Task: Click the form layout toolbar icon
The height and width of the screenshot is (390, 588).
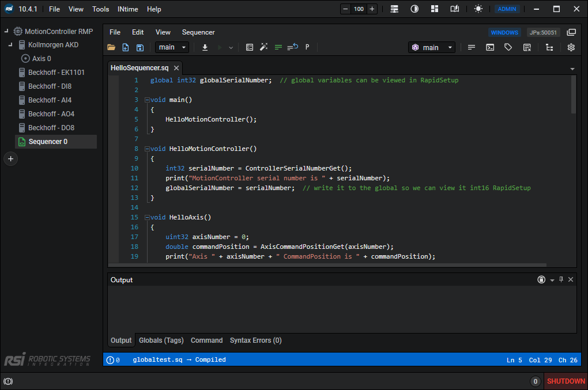Action: click(x=250, y=47)
